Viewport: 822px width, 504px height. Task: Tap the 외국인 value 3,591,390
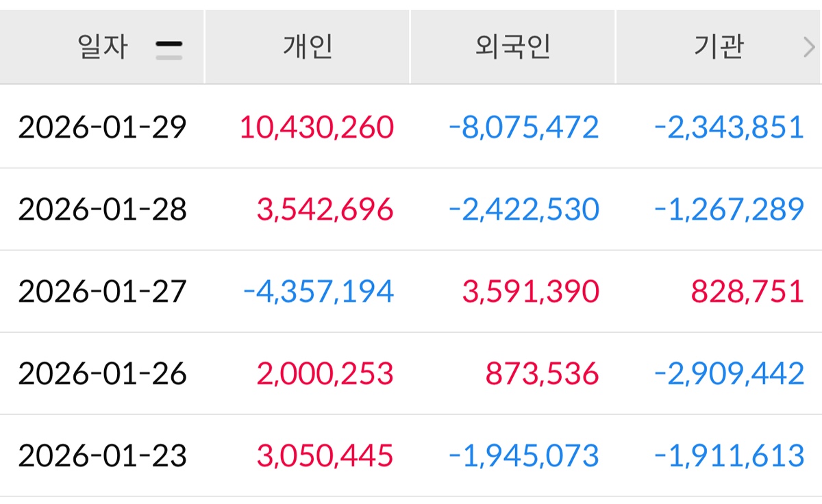point(531,292)
